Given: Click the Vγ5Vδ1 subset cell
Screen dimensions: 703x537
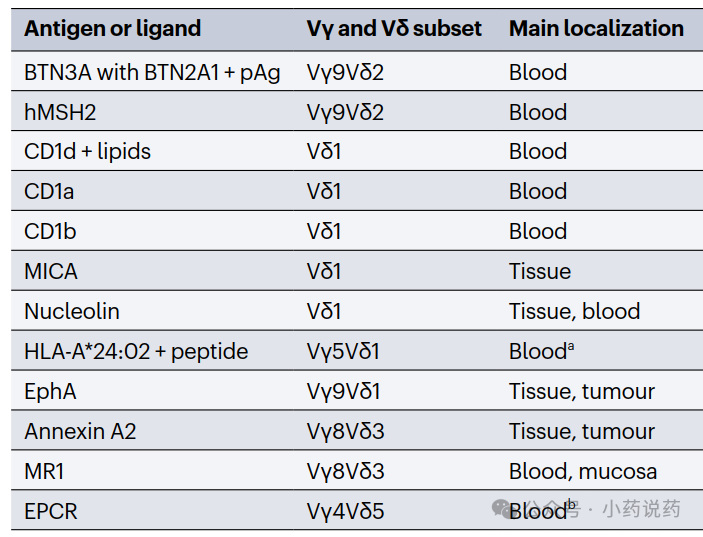Looking at the screenshot, I should tap(343, 351).
